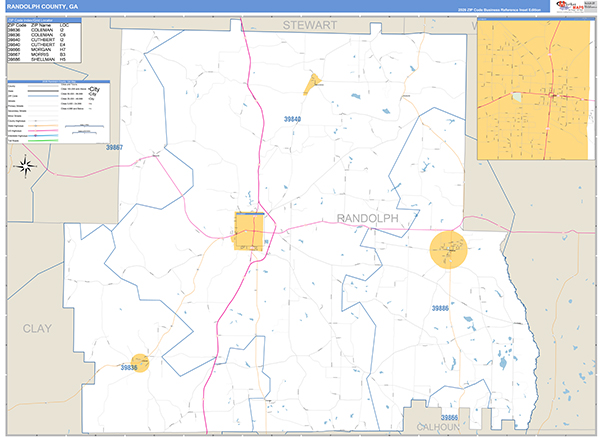Click the green Toll Roads legend line
This screenshot has width=600, height=437.
coord(42,140)
